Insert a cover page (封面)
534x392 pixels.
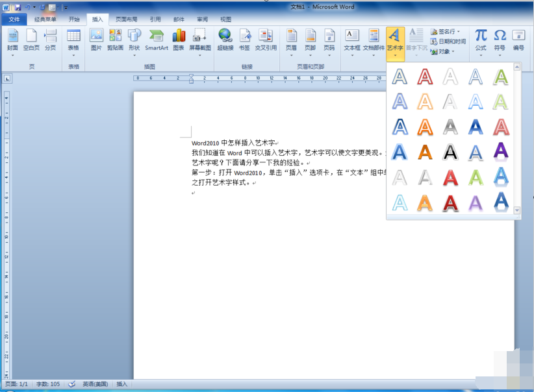pos(12,42)
